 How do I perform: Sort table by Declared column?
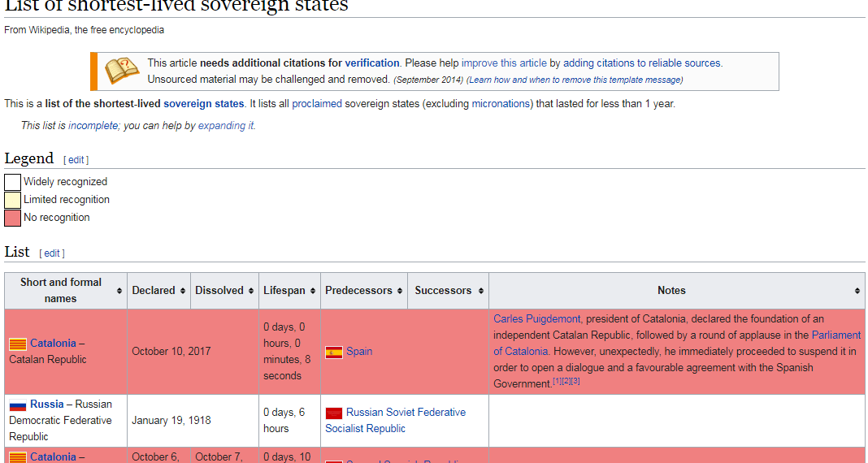click(x=183, y=291)
